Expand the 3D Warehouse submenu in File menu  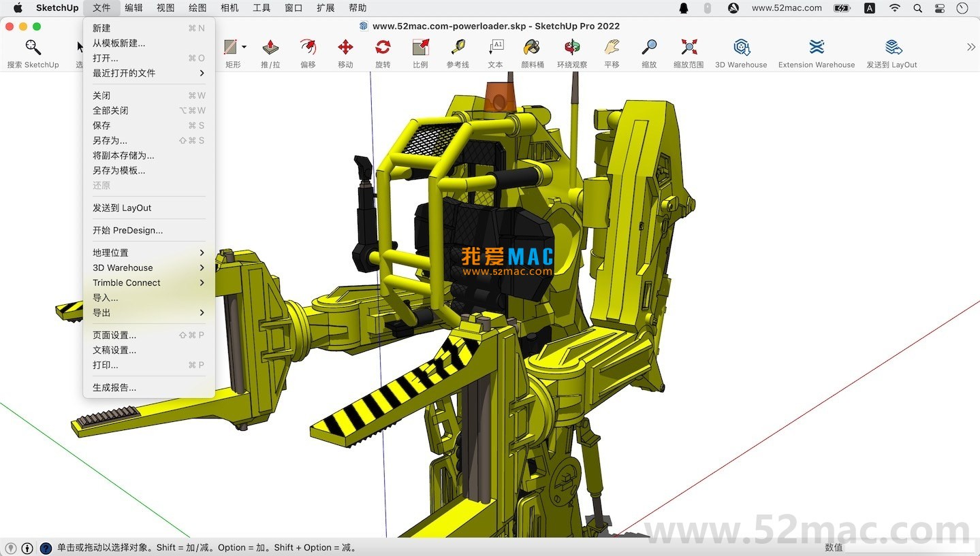click(x=149, y=267)
